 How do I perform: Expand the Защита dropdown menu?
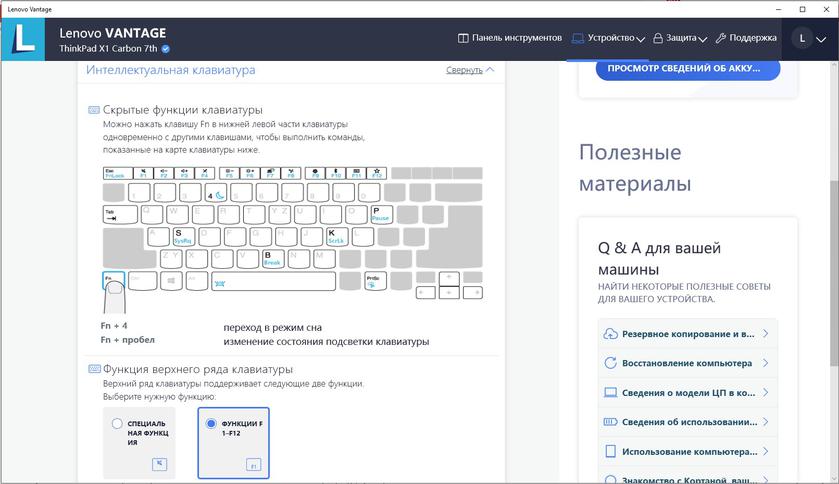tap(680, 38)
